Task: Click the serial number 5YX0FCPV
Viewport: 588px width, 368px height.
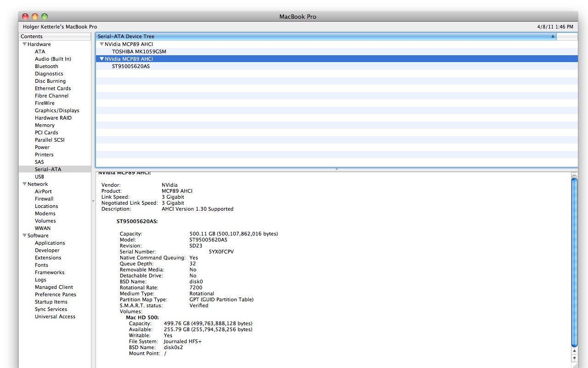Action: pos(221,252)
